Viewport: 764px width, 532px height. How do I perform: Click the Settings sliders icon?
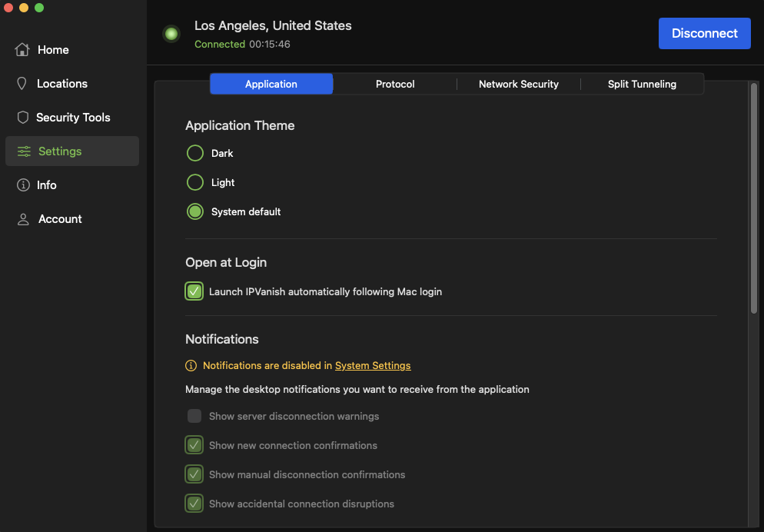tap(23, 151)
